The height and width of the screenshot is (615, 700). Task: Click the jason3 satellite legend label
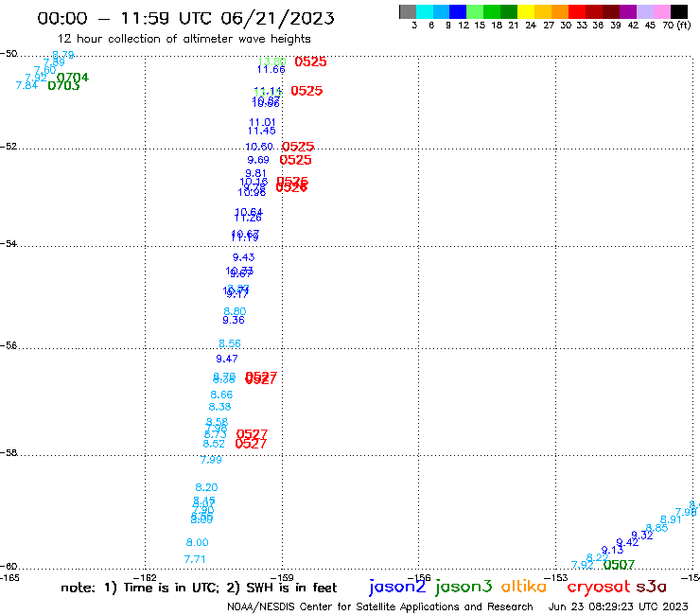click(x=464, y=587)
